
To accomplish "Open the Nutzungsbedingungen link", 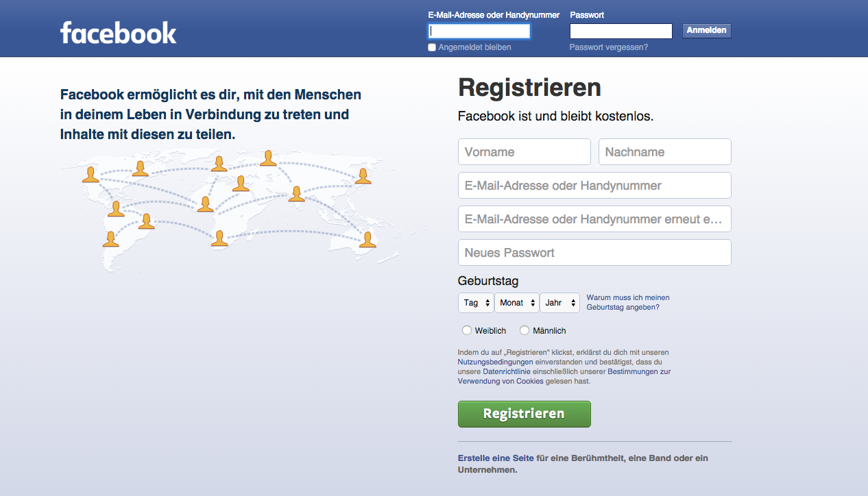I will (x=495, y=362).
